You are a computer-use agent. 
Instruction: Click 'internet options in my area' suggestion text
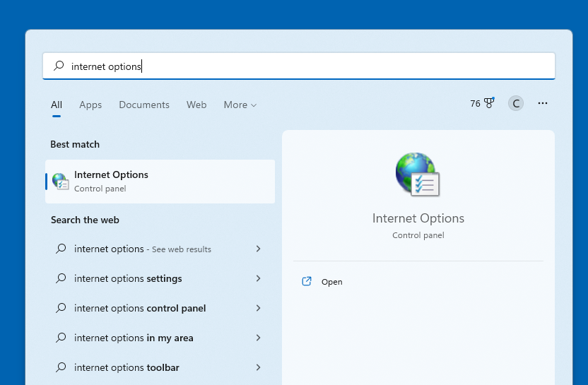134,338
